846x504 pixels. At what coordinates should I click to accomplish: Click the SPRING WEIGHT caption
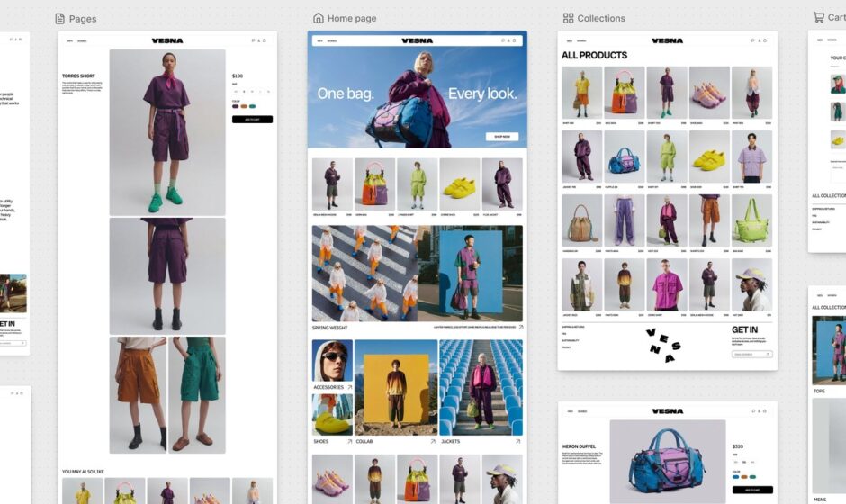(x=329, y=328)
